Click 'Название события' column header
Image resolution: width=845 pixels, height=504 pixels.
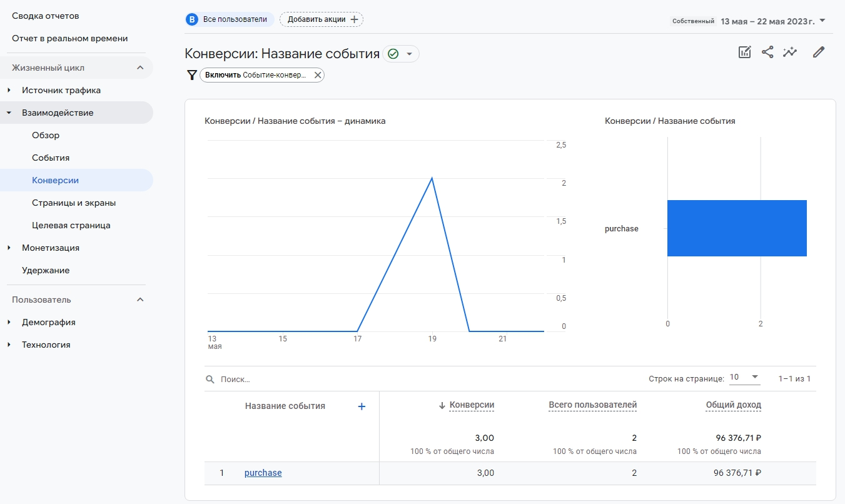285,406
